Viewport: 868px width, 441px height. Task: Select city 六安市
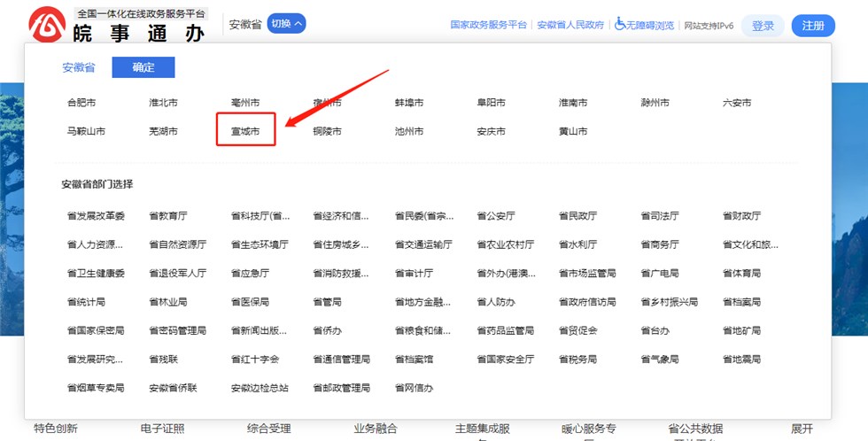[x=737, y=103]
